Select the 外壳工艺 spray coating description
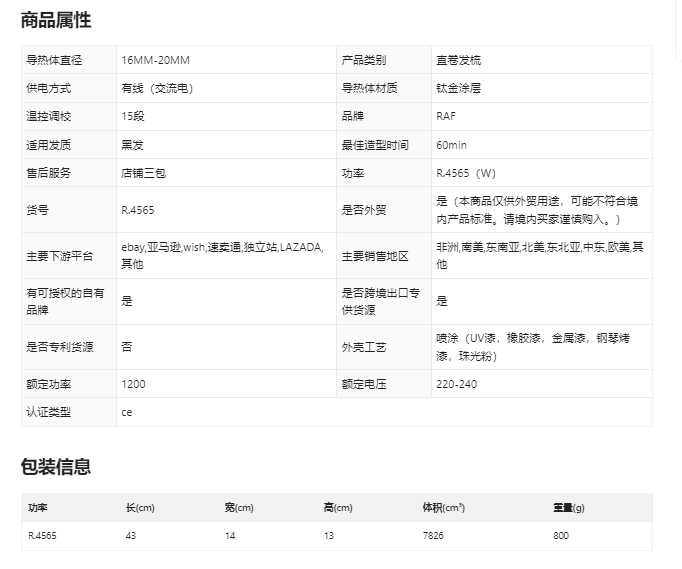This screenshot has height=569, width=682. [540, 347]
